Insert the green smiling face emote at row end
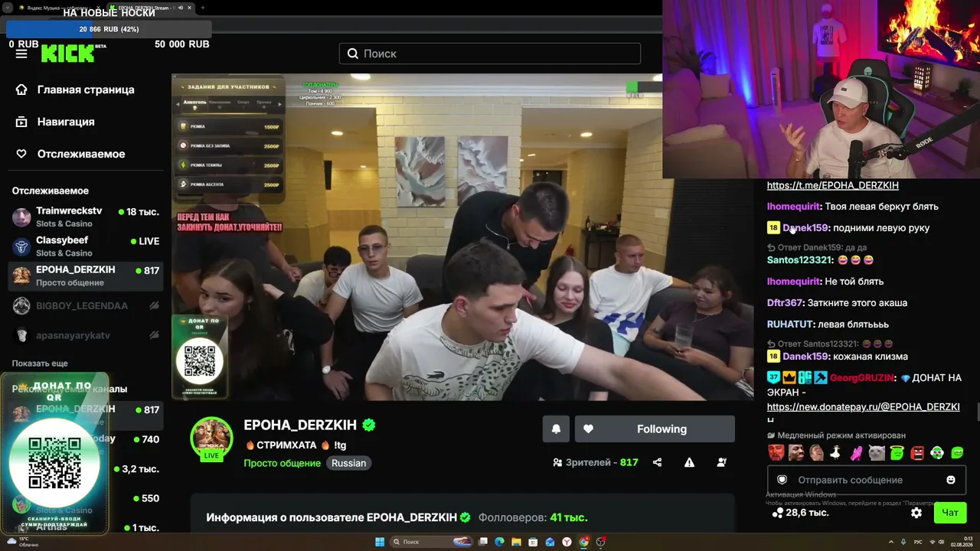The width and height of the screenshot is (980, 551). click(957, 453)
